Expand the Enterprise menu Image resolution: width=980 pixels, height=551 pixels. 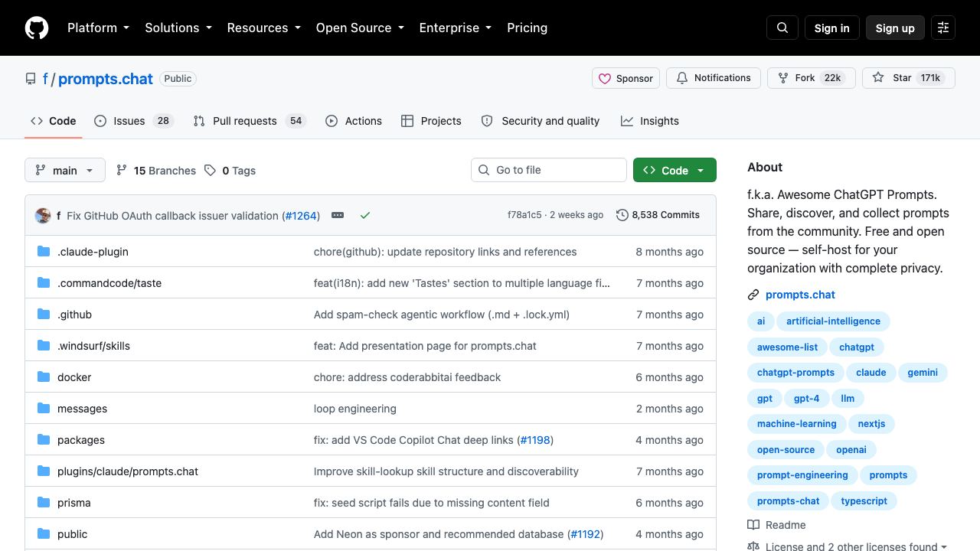pos(456,28)
